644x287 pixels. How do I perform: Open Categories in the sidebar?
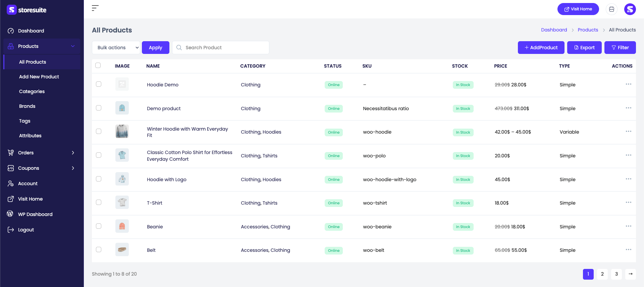[x=32, y=91]
